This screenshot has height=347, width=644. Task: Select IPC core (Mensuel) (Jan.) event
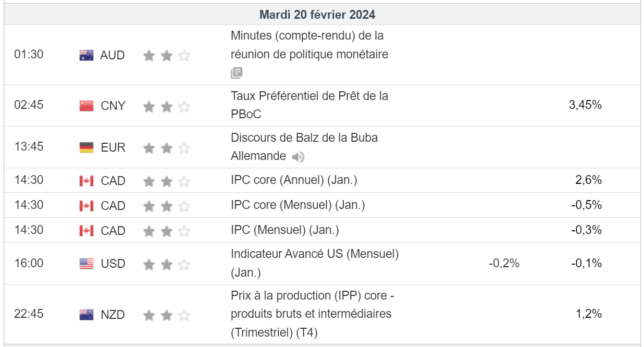pyautogui.click(x=298, y=205)
